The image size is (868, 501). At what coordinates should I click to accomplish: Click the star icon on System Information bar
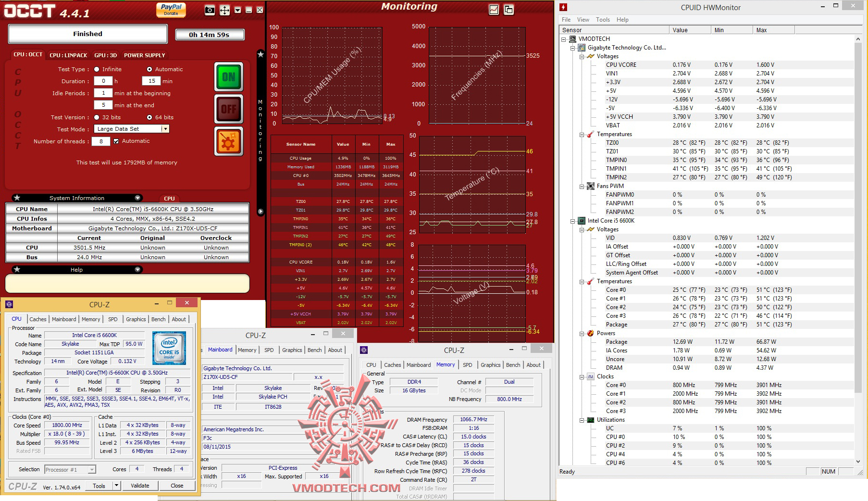pyautogui.click(x=17, y=198)
